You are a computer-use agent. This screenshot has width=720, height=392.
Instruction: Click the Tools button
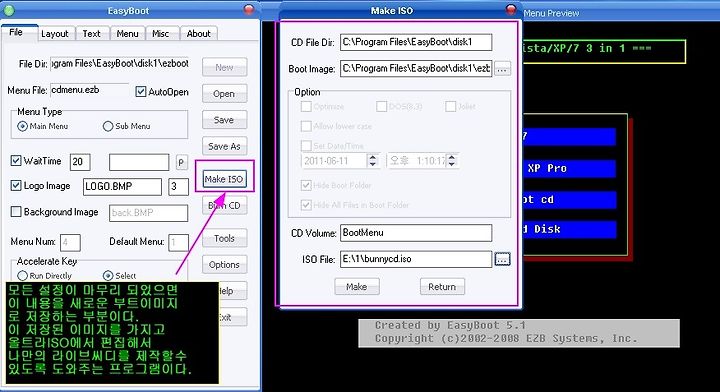click(x=225, y=238)
